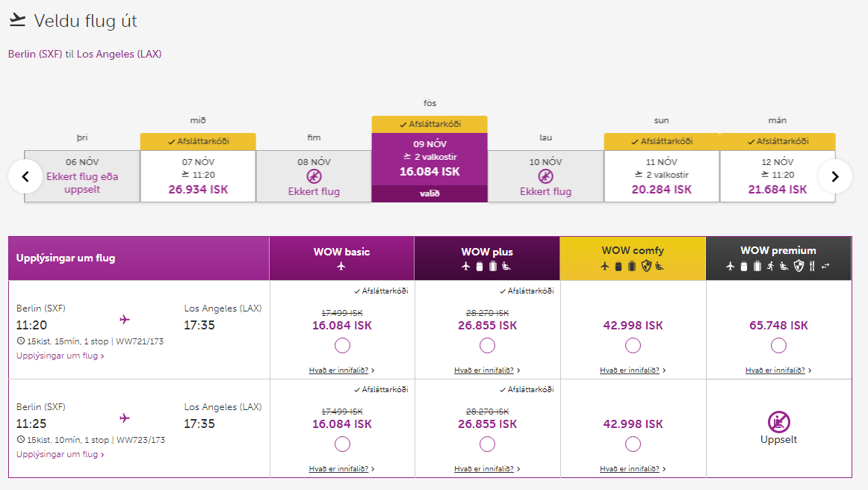Click the clock icon for the 15klst. 15mín flight
The image size is (868, 490).
(20, 341)
